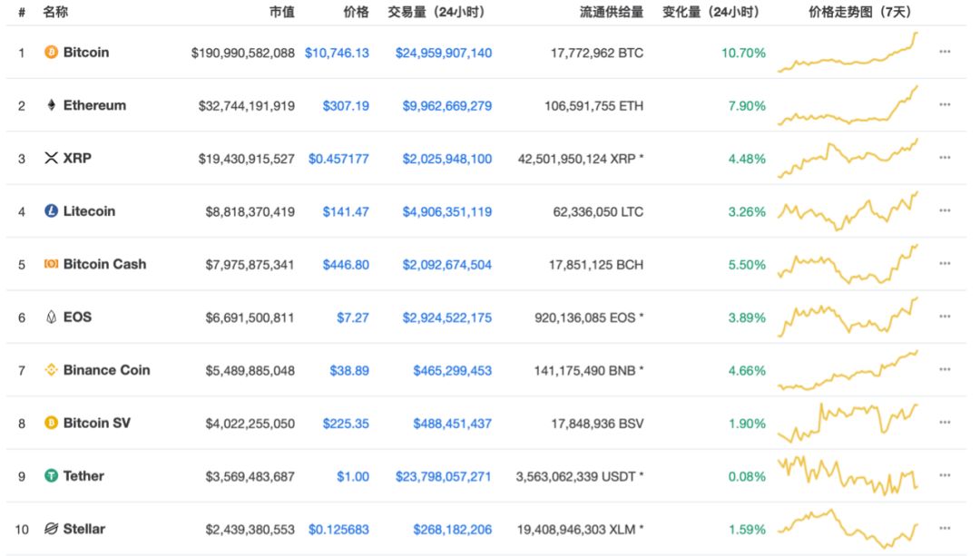Open the three-dot menu for Bitcoin SV
The image size is (980, 556).
pos(945,423)
